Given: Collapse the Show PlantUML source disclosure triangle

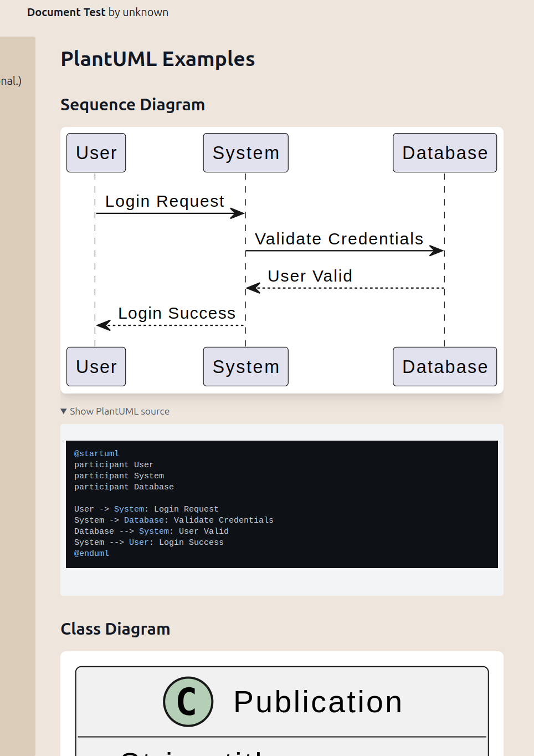Looking at the screenshot, I should (x=64, y=411).
